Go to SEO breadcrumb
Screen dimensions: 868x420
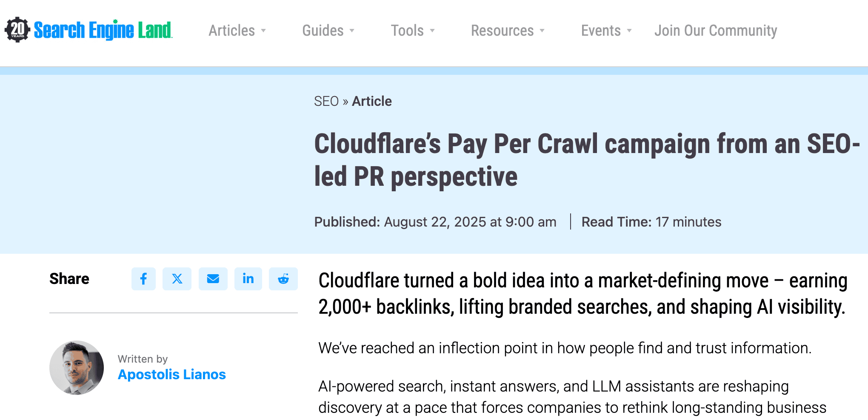pos(326,101)
